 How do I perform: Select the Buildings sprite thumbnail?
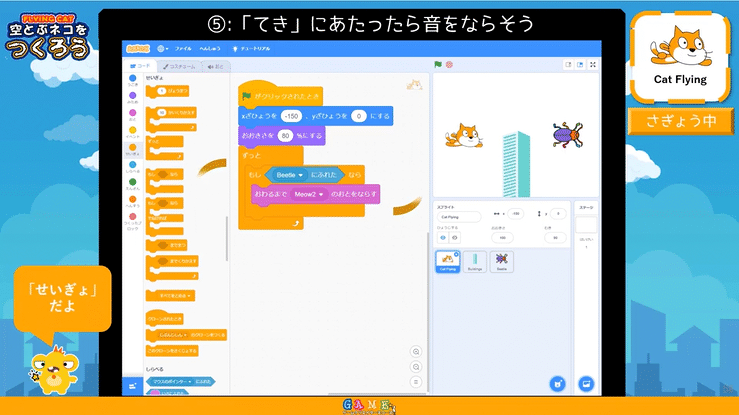point(475,262)
